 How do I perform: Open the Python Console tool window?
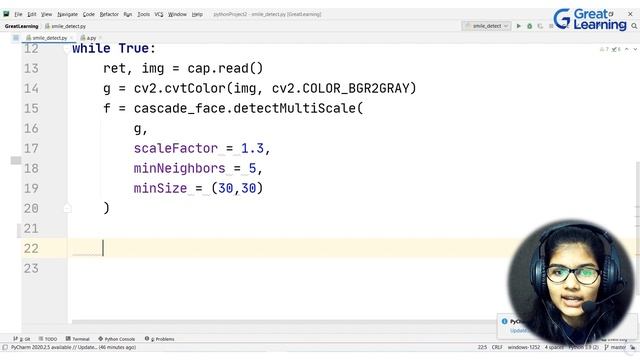117,339
